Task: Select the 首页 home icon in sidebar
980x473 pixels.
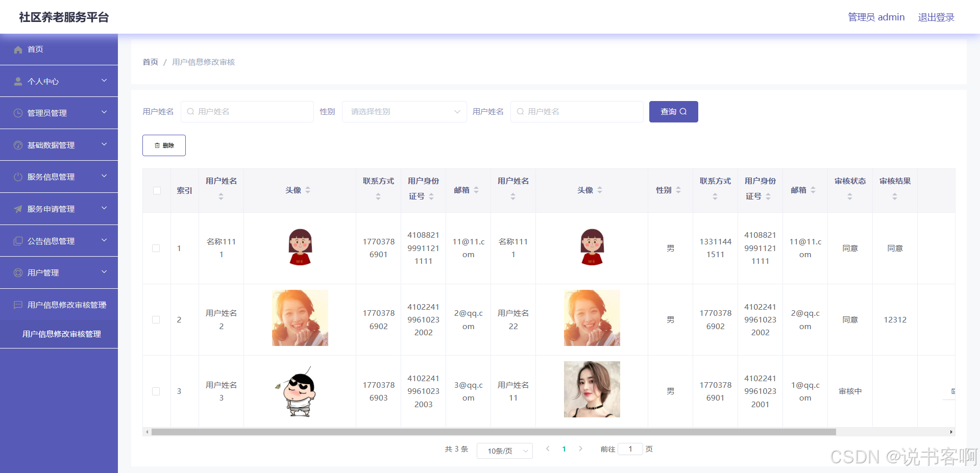Action: click(x=18, y=49)
